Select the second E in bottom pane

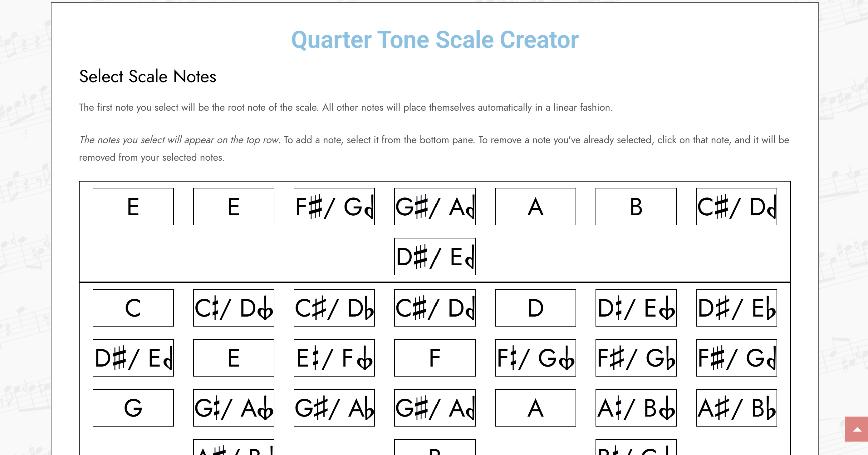click(x=233, y=357)
